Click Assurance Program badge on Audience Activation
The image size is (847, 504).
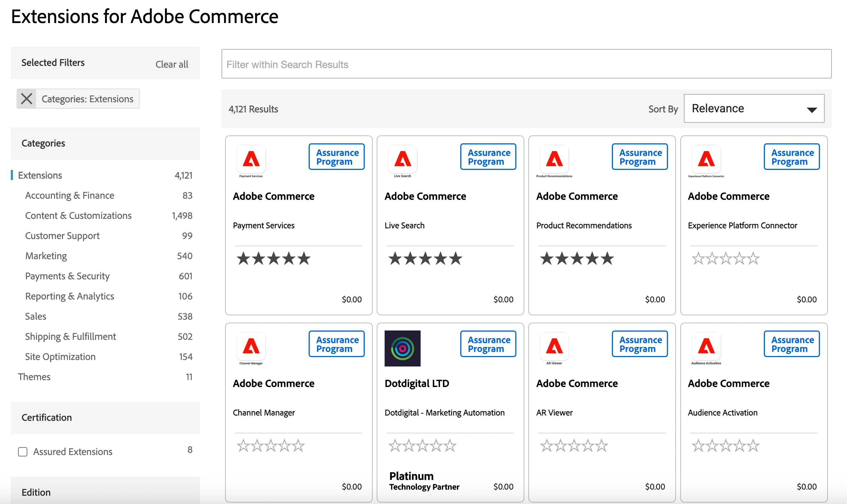[x=792, y=344]
